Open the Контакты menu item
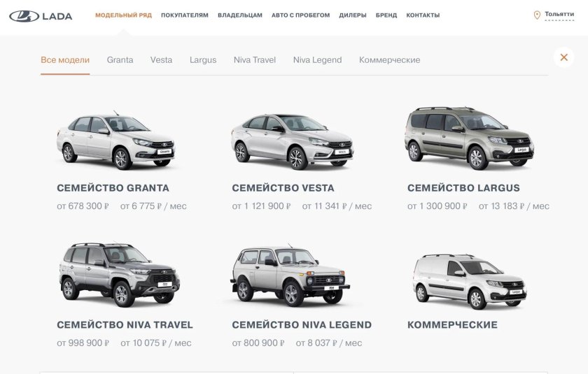 point(423,15)
